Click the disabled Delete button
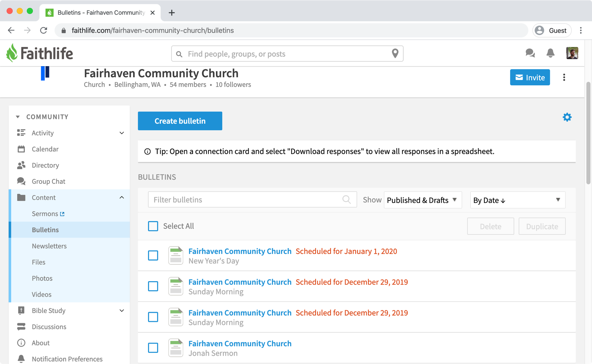Viewport: 592px width, 364px height. point(490,226)
